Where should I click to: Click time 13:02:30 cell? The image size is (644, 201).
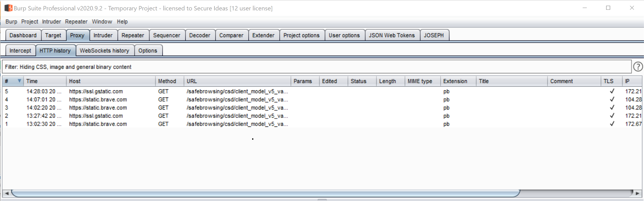(x=44, y=124)
